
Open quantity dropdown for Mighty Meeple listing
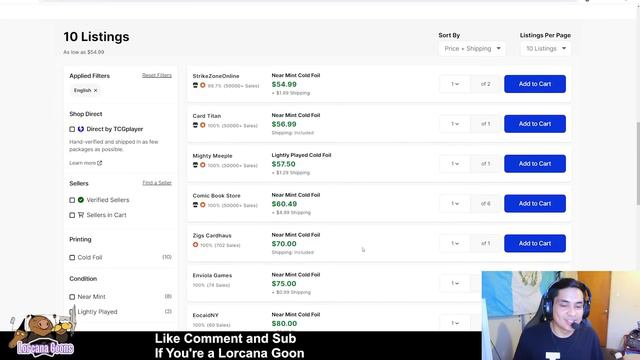pos(455,164)
